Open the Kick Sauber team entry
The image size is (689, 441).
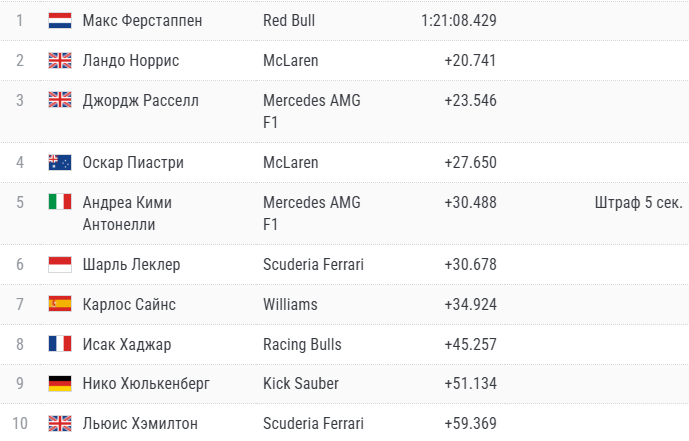tap(301, 383)
